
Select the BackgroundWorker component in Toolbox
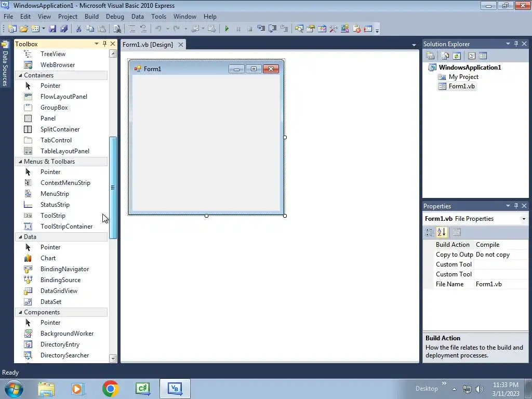point(61,334)
